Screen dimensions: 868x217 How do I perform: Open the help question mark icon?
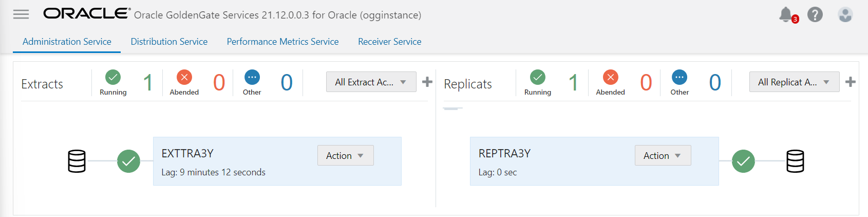click(815, 14)
